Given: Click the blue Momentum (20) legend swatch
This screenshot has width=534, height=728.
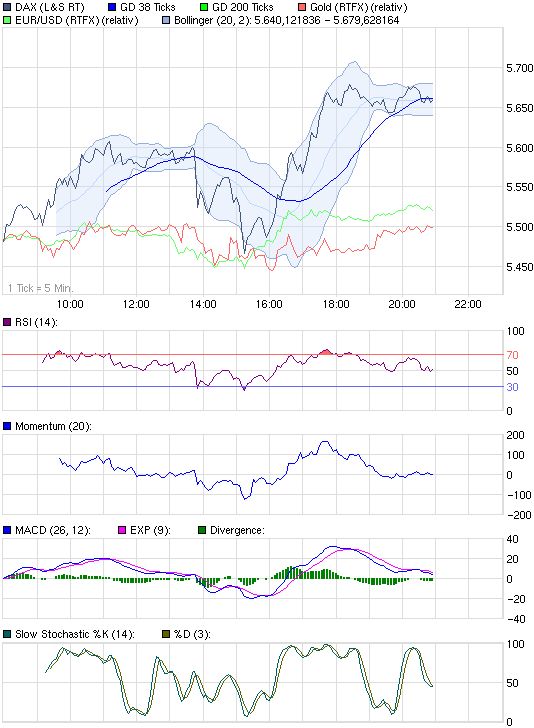Looking at the screenshot, I should click(7, 426).
